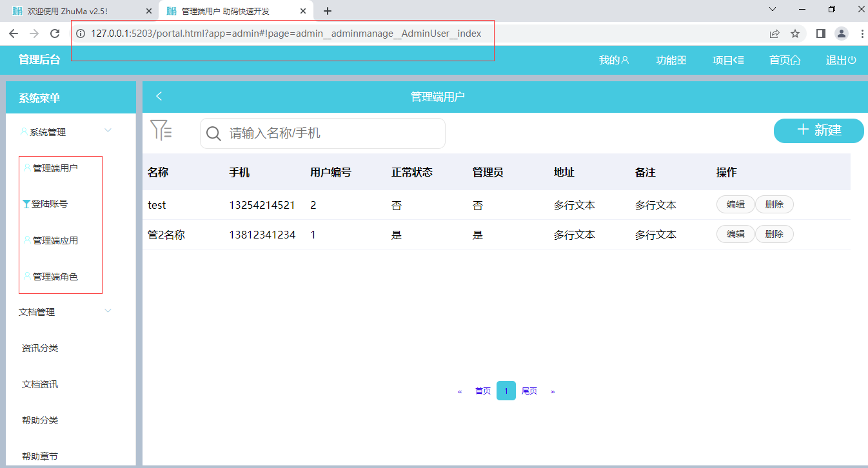Click the search magnifier icon
Screen dimensions: 868x468
pos(213,133)
